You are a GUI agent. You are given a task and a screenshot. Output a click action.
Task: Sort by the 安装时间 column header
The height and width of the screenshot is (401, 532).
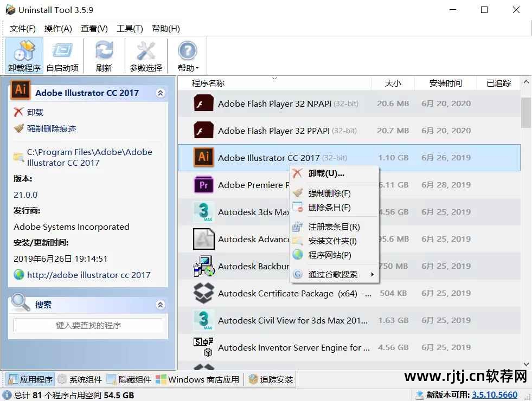[445, 83]
